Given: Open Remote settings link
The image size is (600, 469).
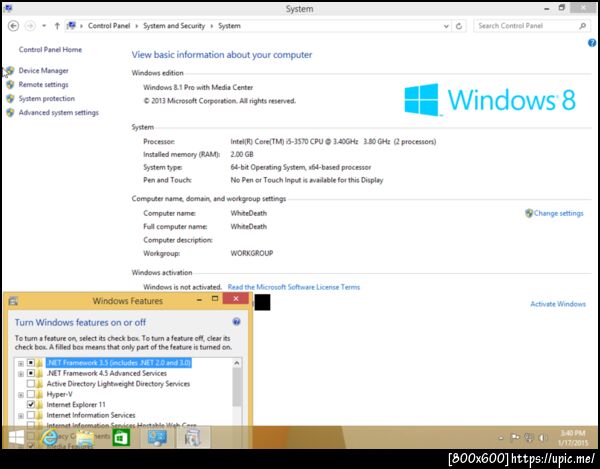Looking at the screenshot, I should 44,85.
